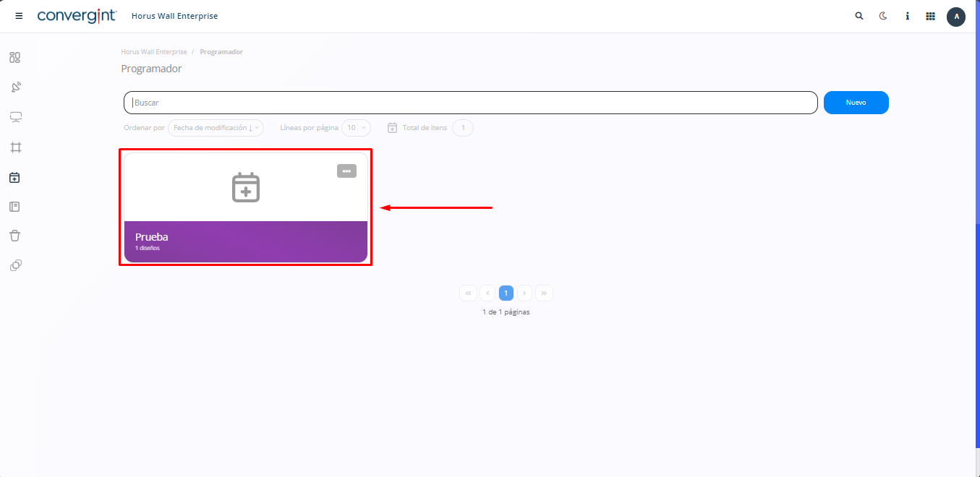Click the search magnifier in header

859,16
